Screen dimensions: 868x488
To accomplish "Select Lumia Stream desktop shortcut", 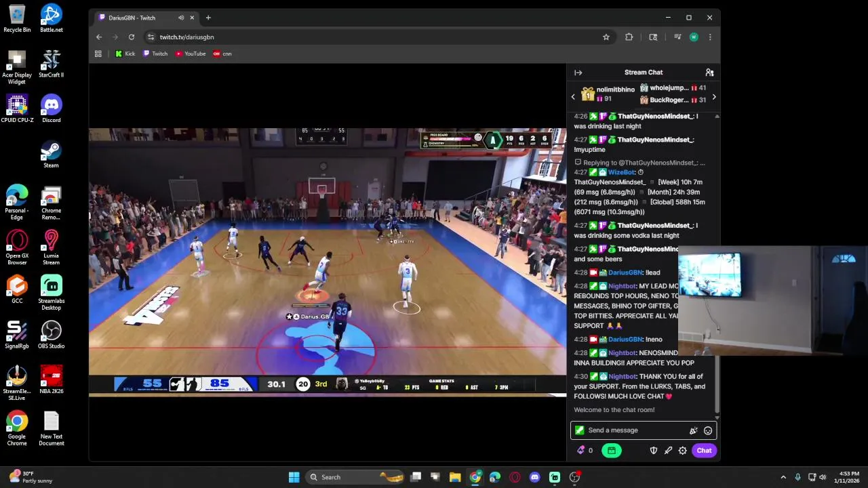I will 51,247.
